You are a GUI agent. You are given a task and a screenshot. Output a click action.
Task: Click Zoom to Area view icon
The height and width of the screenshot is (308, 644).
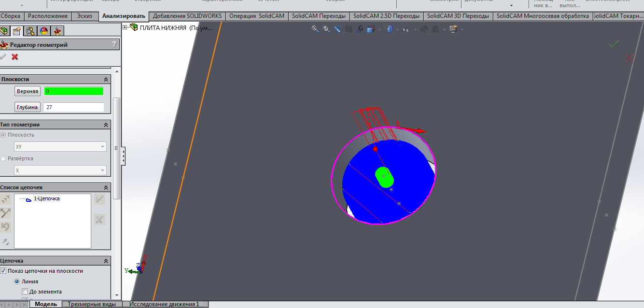point(326,29)
